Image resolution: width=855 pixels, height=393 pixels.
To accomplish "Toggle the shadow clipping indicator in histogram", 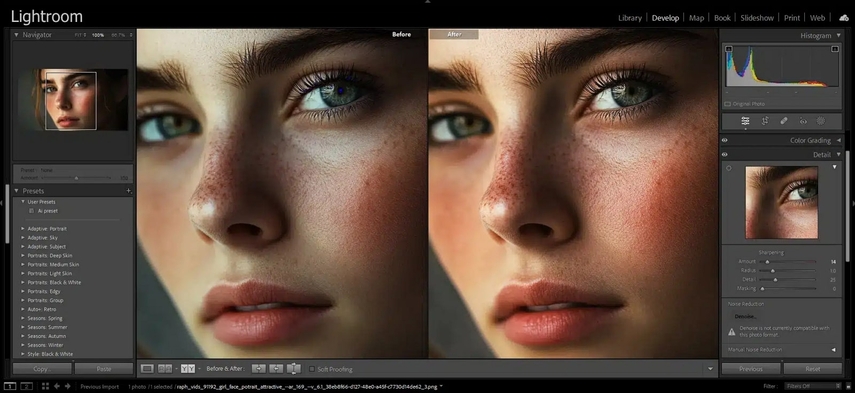I will pos(728,49).
